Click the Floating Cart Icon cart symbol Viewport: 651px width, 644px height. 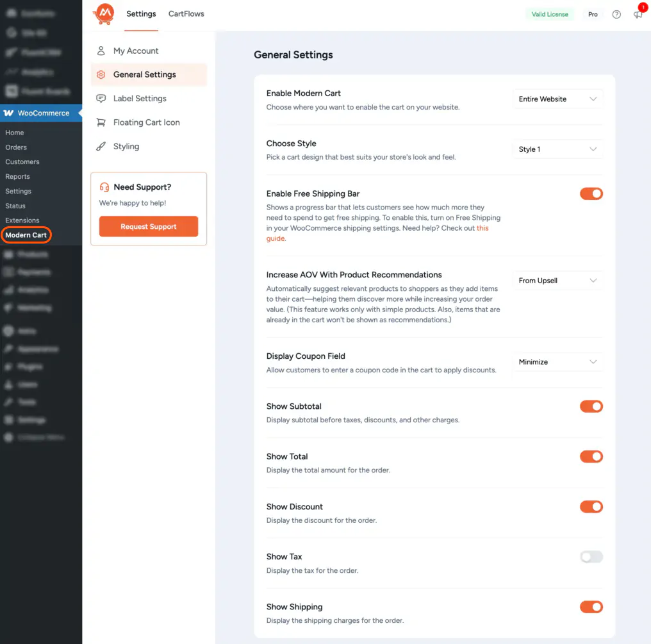click(x=101, y=122)
